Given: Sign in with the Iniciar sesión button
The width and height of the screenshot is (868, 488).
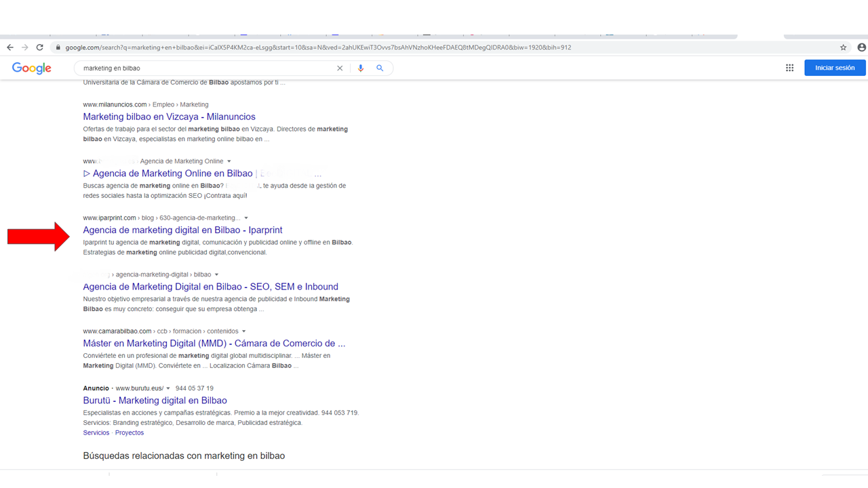Looking at the screenshot, I should tap(835, 68).
